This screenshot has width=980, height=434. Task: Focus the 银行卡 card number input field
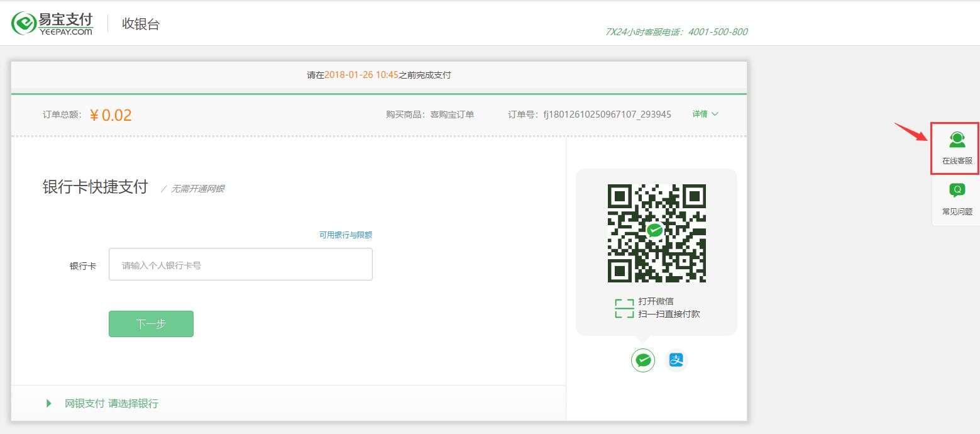pyautogui.click(x=241, y=264)
